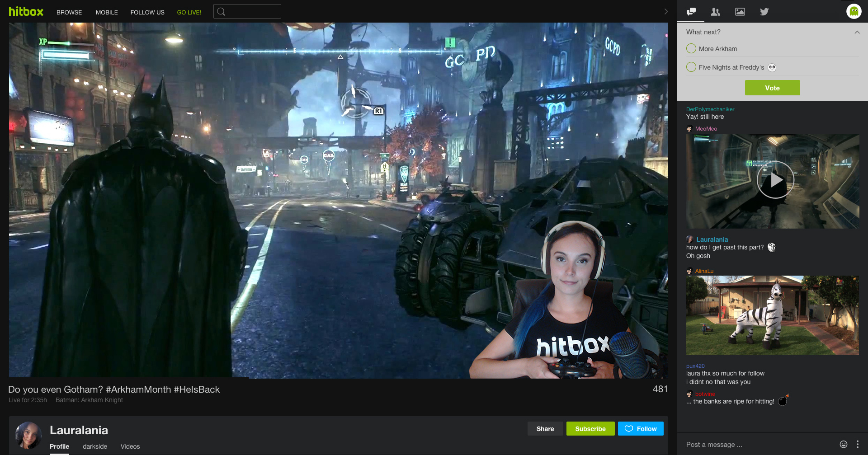868x455 pixels.
Task: Click the 481 viewer count
Action: [x=660, y=389]
